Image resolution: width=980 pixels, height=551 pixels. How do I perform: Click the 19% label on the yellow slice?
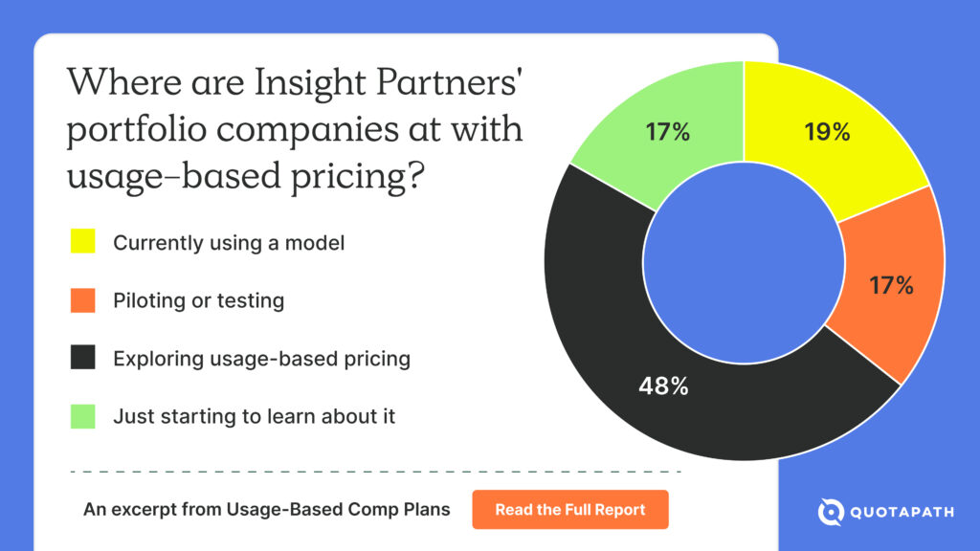click(x=827, y=133)
